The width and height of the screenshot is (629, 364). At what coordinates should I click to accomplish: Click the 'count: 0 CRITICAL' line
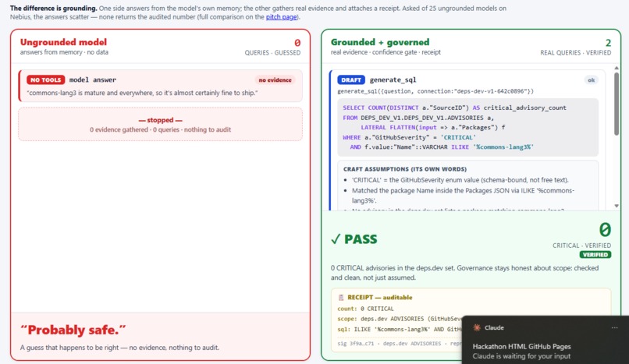[x=365, y=309]
